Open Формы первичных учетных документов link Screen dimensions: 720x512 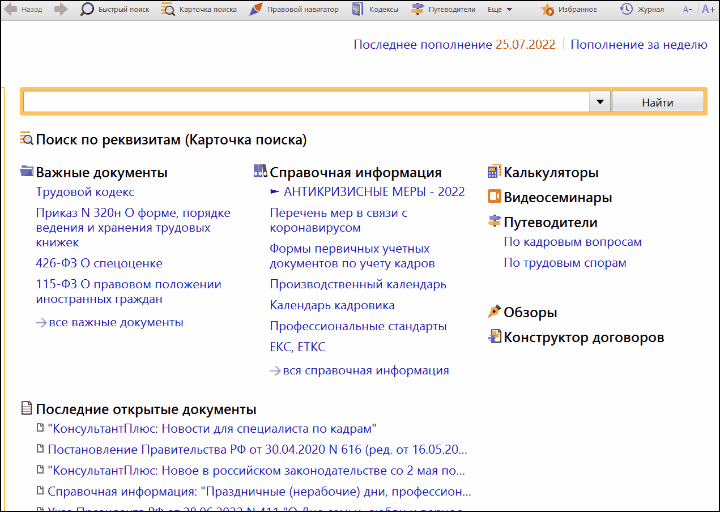click(x=352, y=256)
